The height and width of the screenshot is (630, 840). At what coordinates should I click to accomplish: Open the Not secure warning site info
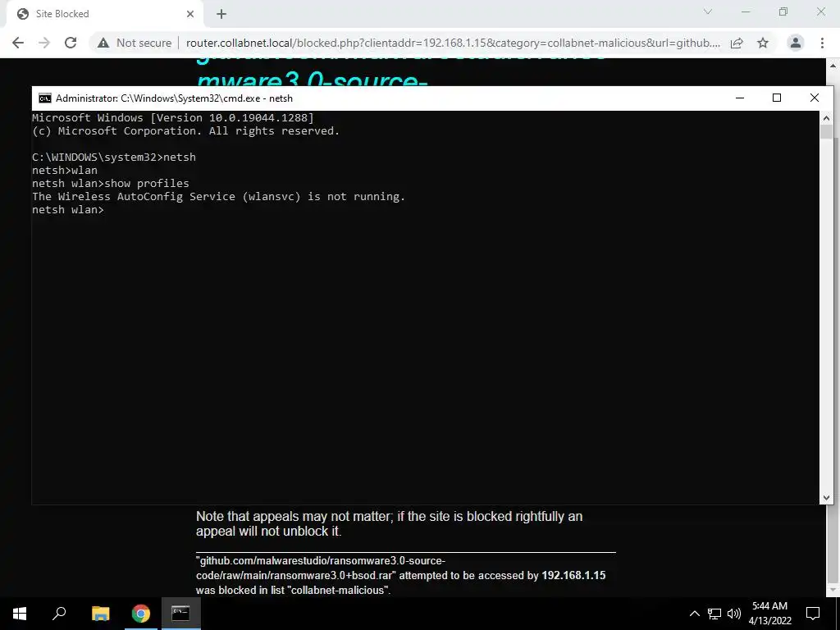click(135, 43)
